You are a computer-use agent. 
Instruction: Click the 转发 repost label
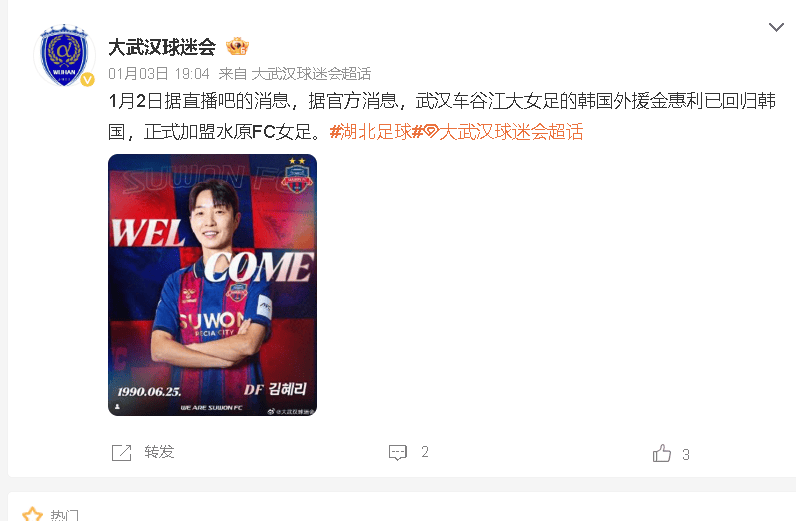tap(159, 451)
